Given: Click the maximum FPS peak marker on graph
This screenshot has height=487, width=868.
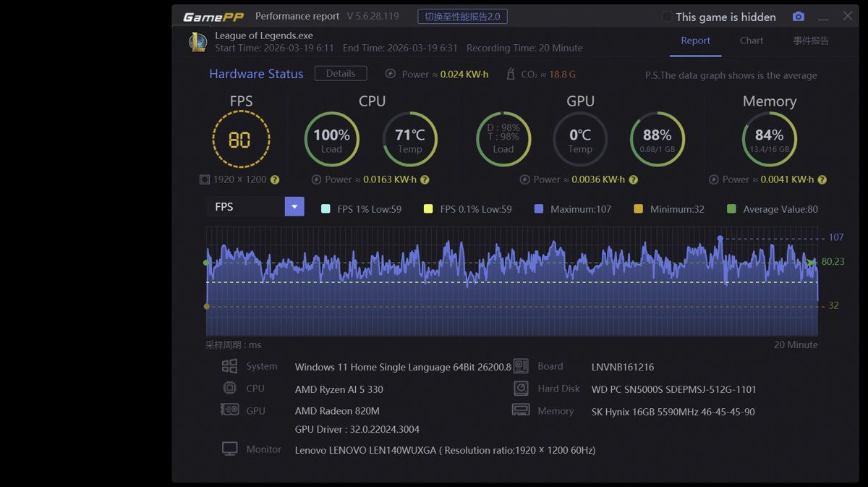Looking at the screenshot, I should tap(720, 238).
